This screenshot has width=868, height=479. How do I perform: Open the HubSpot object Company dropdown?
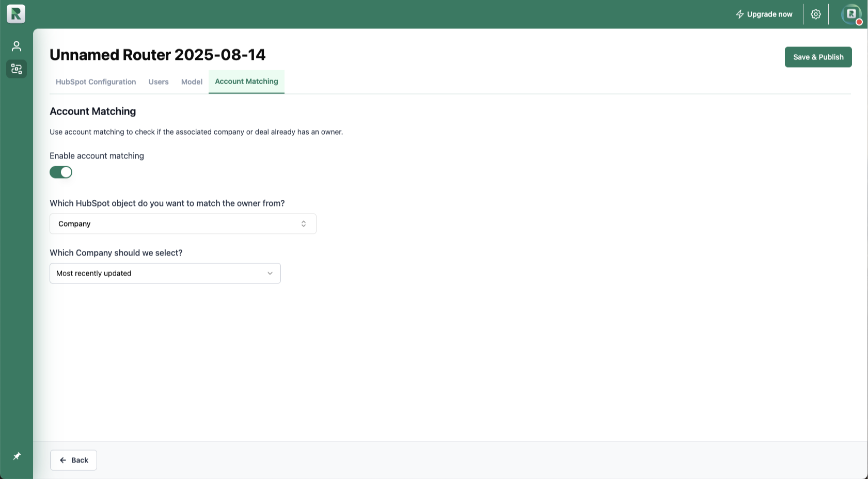click(183, 224)
